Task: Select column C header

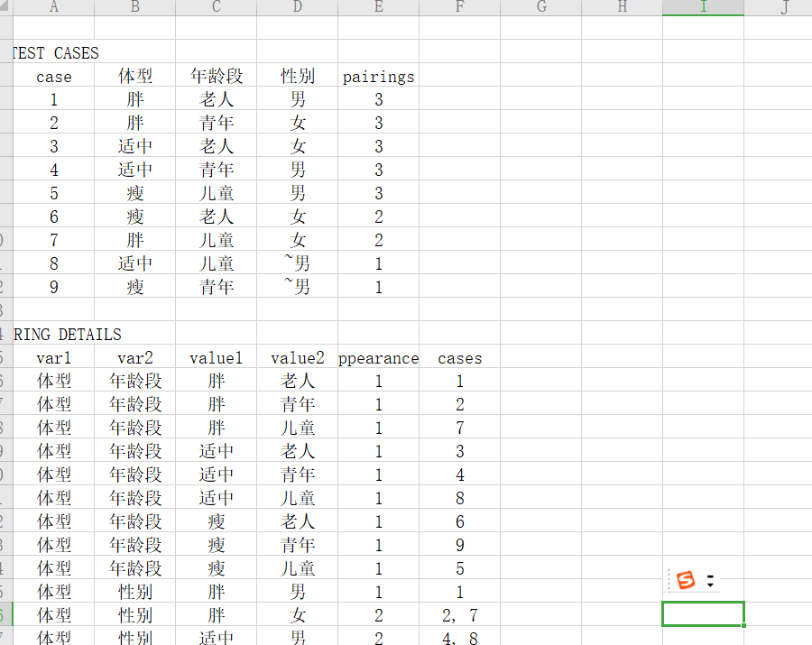Action: click(x=217, y=7)
